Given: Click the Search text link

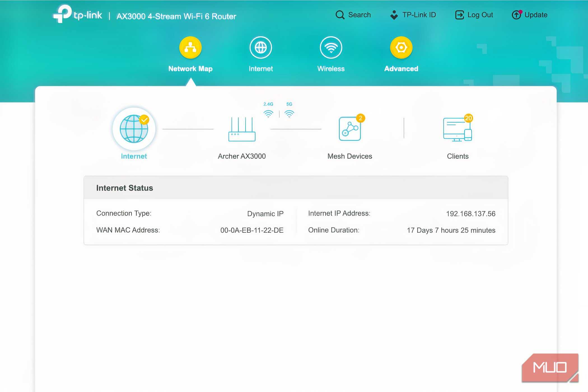Looking at the screenshot, I should 360,15.
